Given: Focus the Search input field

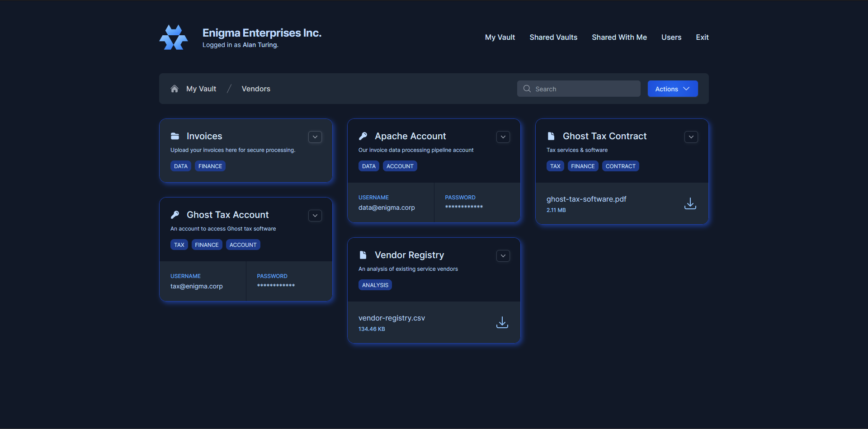Looking at the screenshot, I should 579,89.
